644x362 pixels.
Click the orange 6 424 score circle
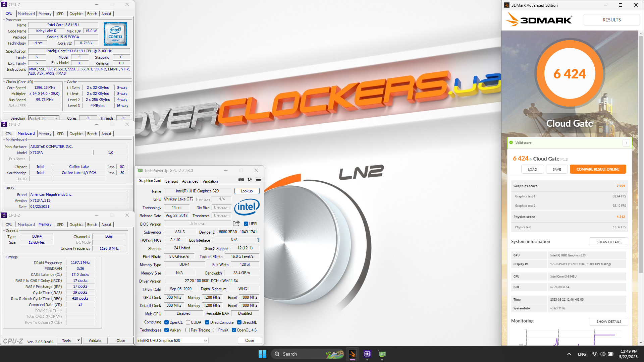570,74
